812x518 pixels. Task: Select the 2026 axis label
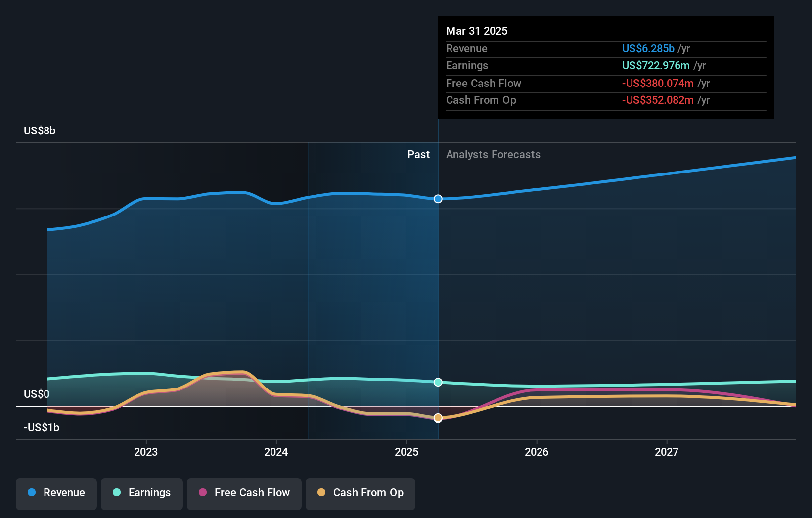coord(537,452)
